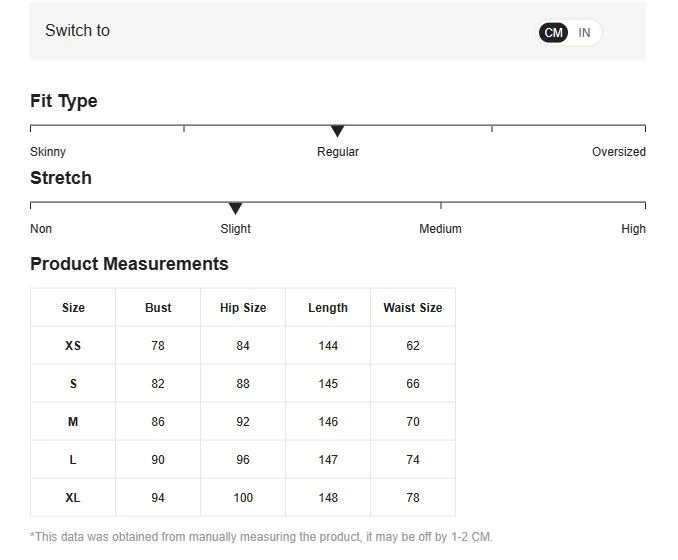Select the M size row

pyautogui.click(x=73, y=422)
